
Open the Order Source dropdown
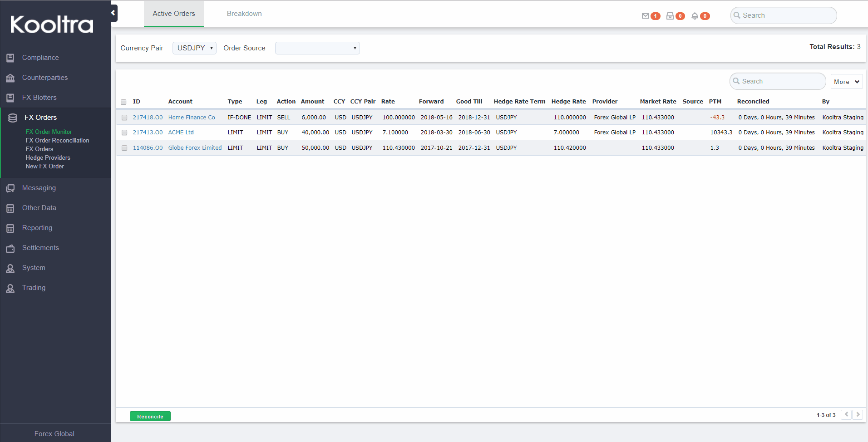317,48
